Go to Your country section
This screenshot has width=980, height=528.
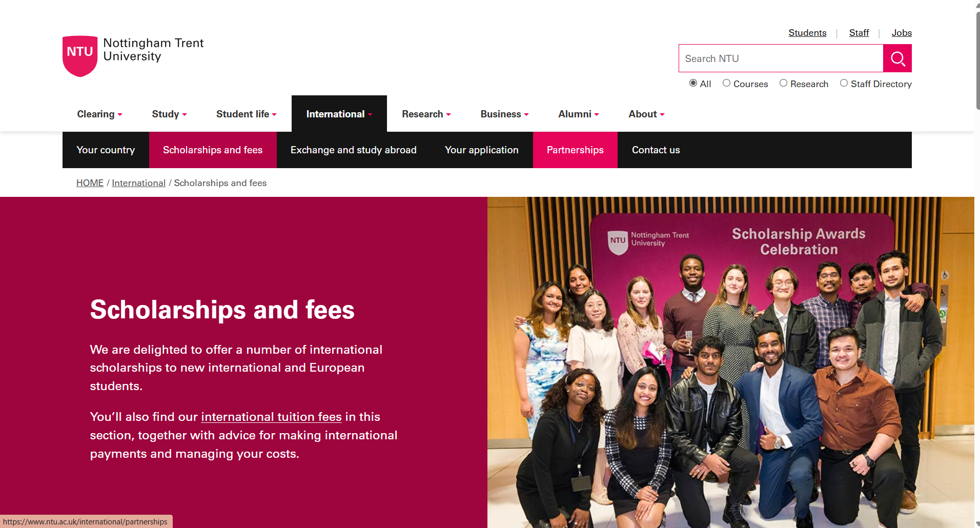pos(106,150)
